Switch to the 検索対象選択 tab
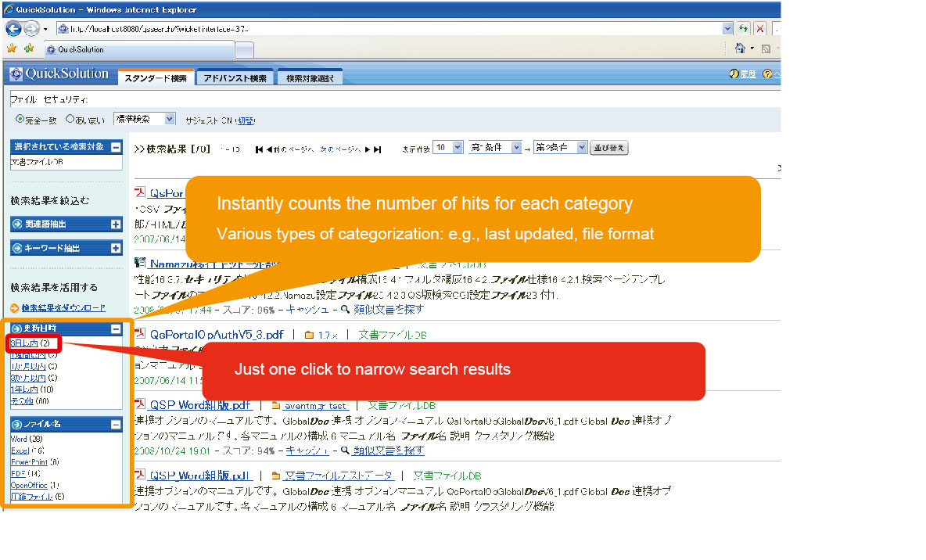The width and height of the screenshot is (926, 560). click(310, 78)
